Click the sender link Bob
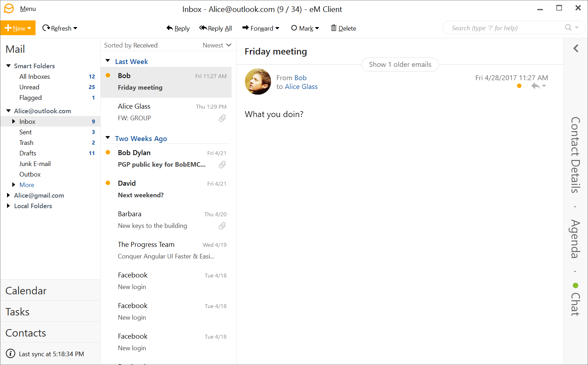588x365 pixels. [x=301, y=78]
